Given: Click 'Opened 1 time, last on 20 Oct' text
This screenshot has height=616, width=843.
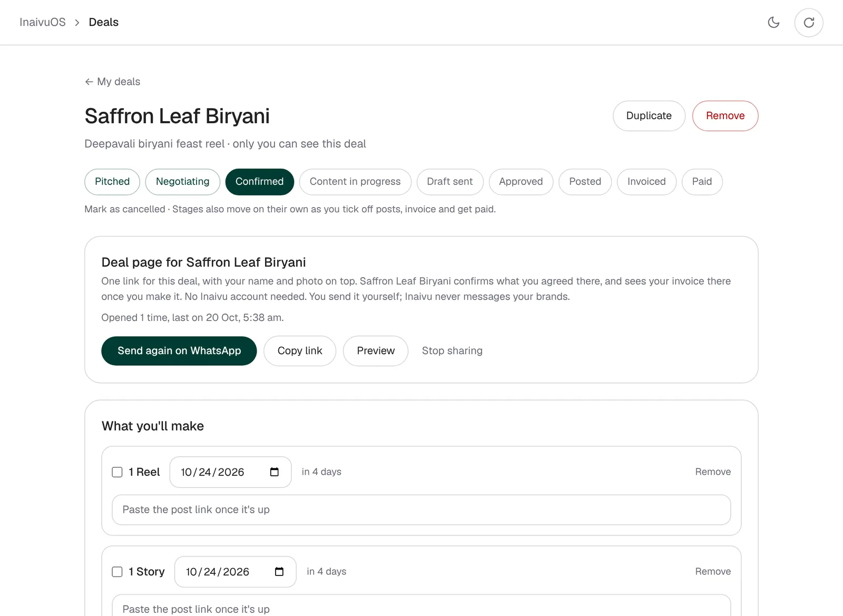Looking at the screenshot, I should tap(193, 318).
